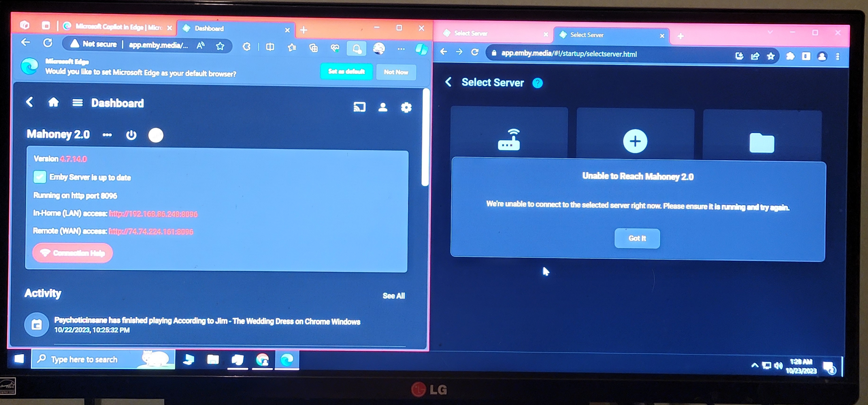Click the router connect server card
This screenshot has height=405, width=868.
(509, 140)
